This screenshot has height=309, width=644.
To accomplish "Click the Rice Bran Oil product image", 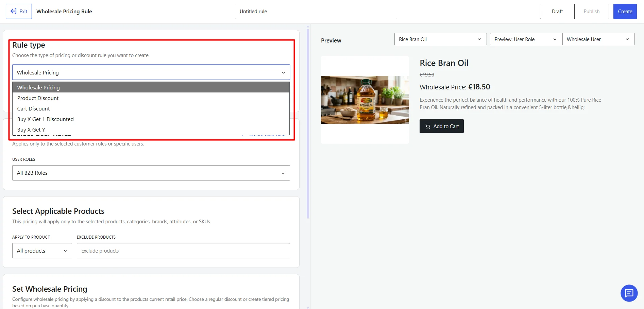I will coord(365,100).
